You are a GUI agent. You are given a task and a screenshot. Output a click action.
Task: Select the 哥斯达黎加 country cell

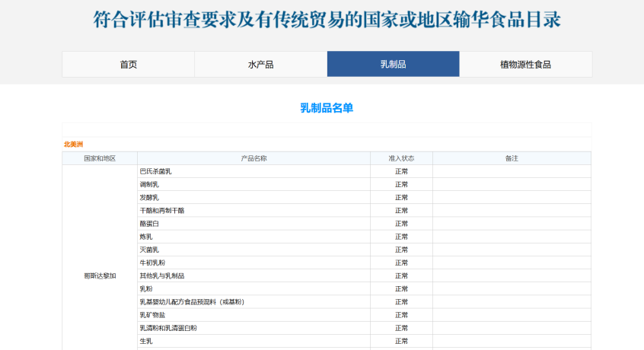[100, 275]
